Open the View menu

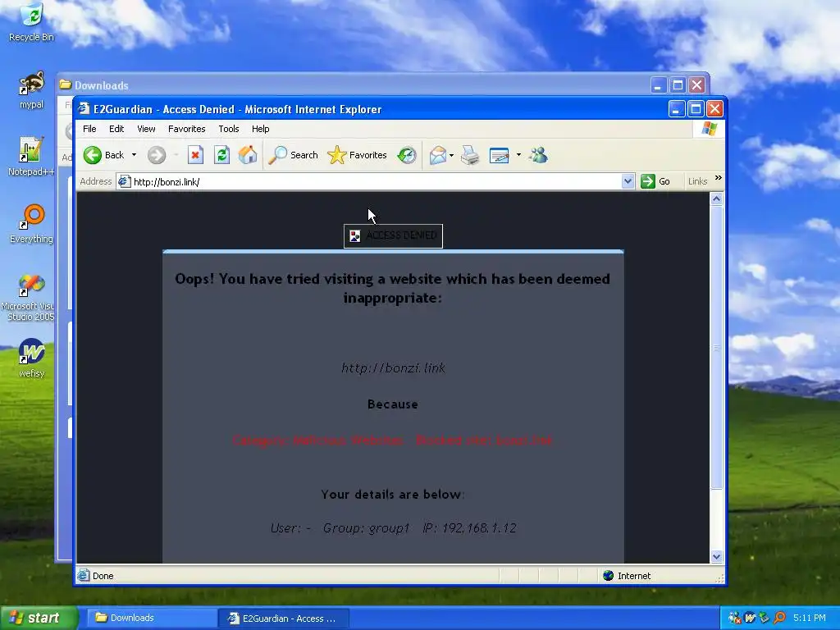click(146, 129)
